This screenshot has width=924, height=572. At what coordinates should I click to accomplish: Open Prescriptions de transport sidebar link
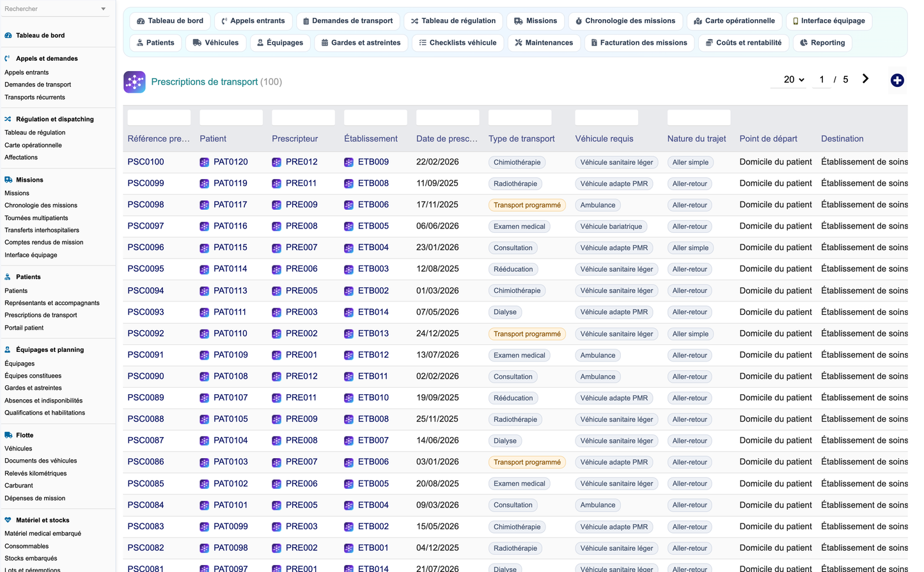[41, 315]
